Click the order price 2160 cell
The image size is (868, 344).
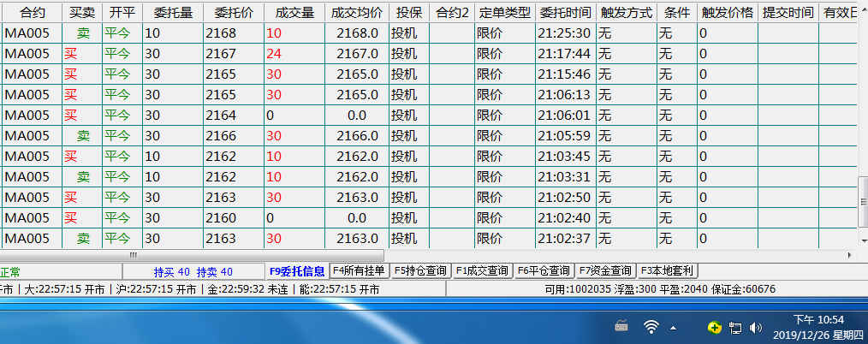(x=234, y=218)
